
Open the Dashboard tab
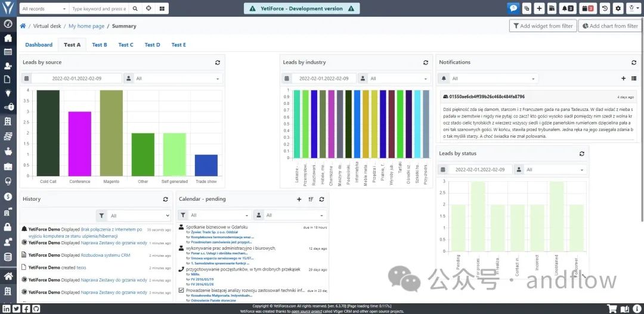coord(39,45)
